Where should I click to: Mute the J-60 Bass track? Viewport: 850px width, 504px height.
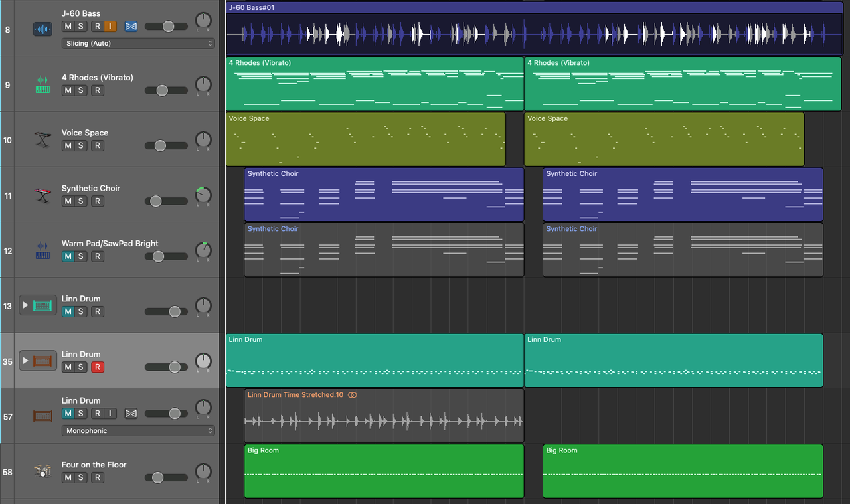click(68, 26)
